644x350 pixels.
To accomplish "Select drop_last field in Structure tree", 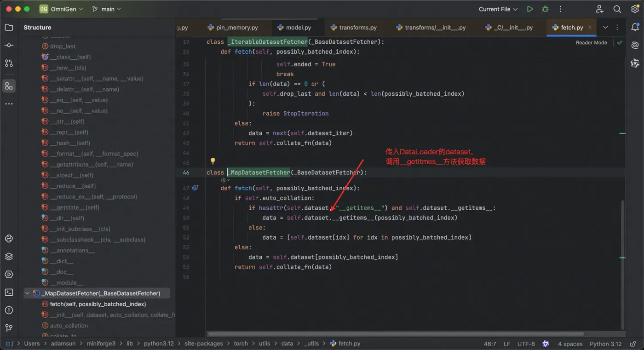I will coord(63,46).
